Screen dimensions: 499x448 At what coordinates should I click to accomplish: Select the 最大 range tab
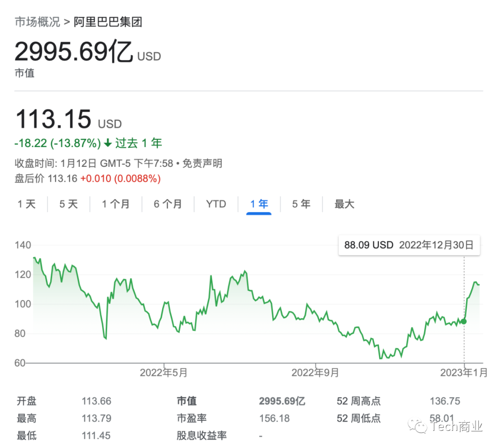coord(344,204)
